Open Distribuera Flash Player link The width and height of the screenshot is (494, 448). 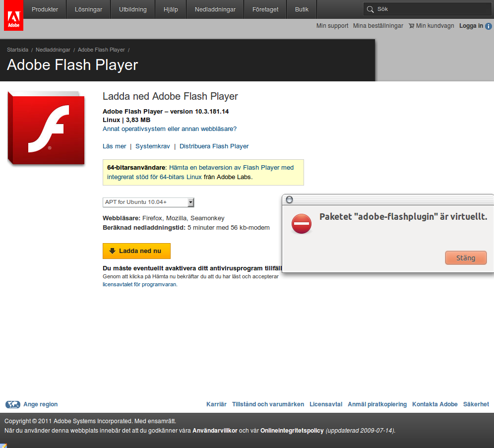(x=214, y=146)
